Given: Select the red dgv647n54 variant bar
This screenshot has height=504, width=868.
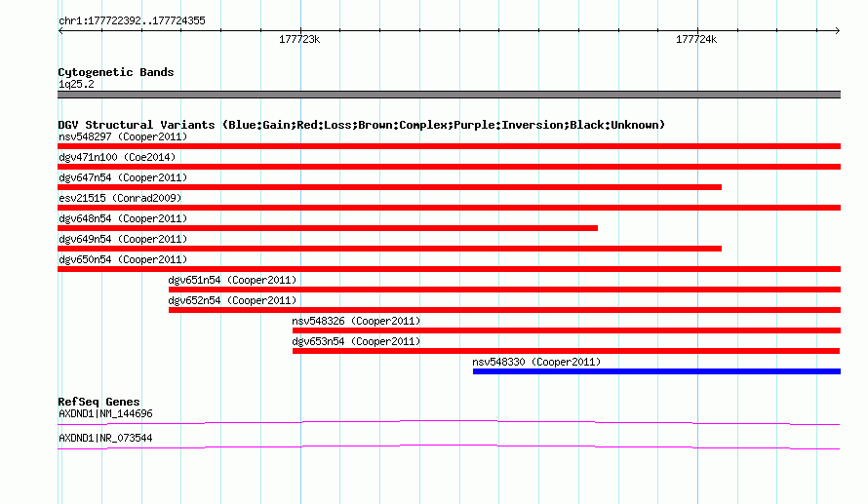Looking at the screenshot, I should pyautogui.click(x=390, y=187).
